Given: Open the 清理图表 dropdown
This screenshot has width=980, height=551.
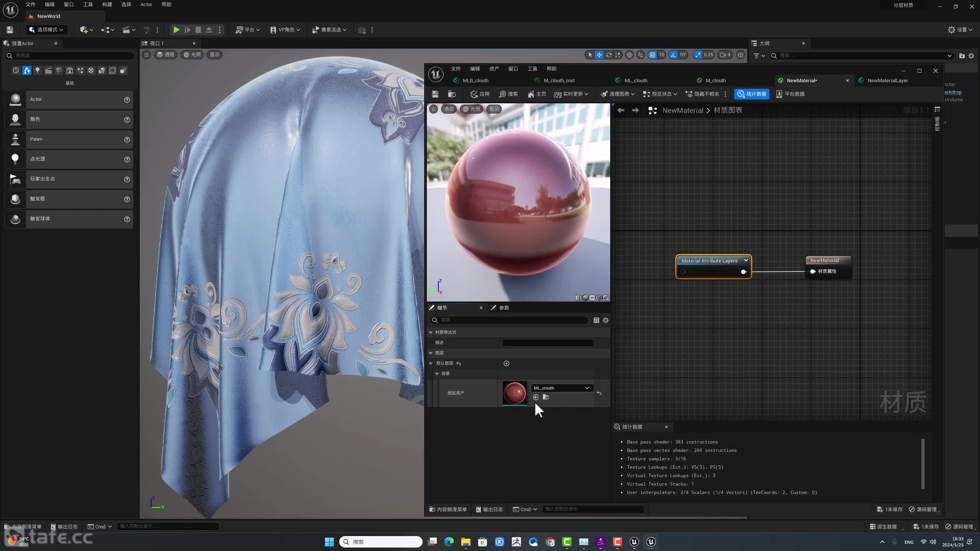Looking at the screenshot, I should pos(617,94).
